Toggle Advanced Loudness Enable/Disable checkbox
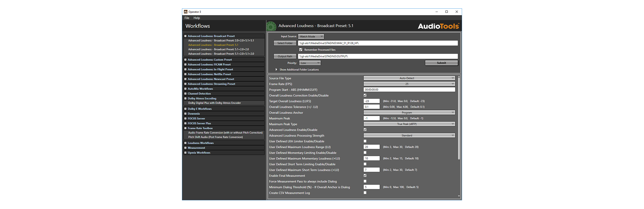Image resolution: width=644 pixels, height=209 pixels. pos(365,130)
